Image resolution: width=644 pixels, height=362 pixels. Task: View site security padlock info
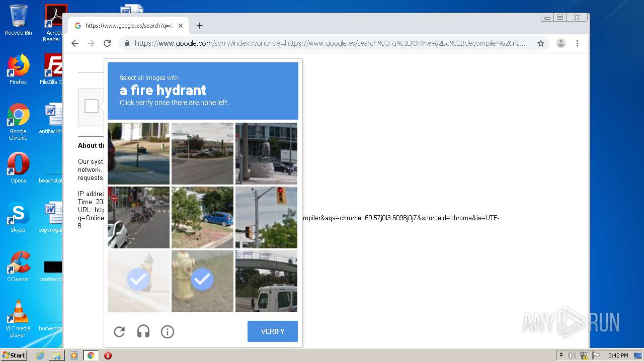[x=127, y=43]
